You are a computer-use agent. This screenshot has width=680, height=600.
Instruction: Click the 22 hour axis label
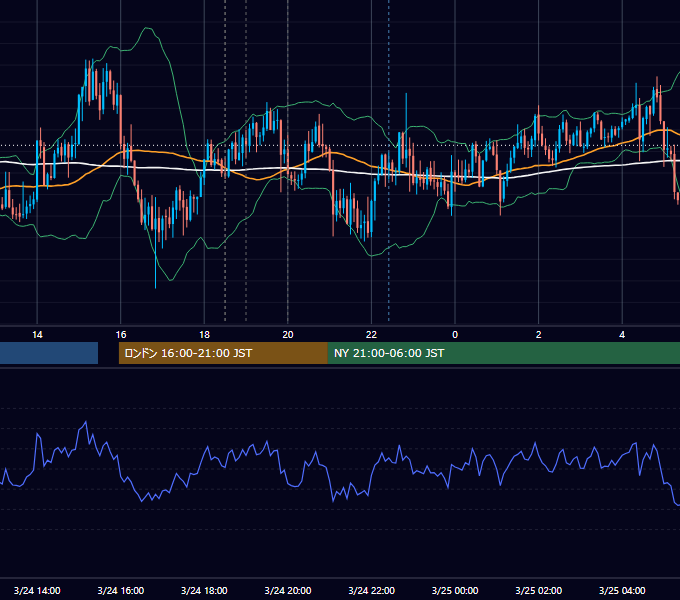pos(371,335)
